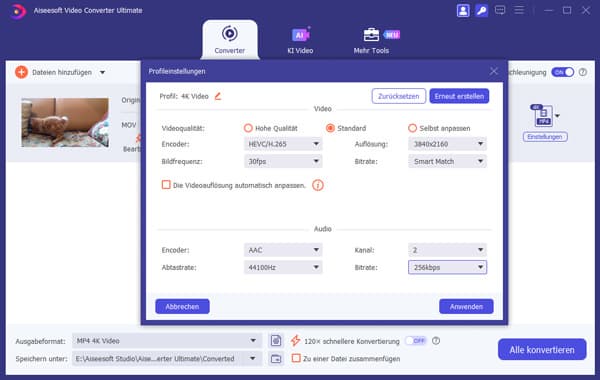Viewport: 600px width, 380px height.
Task: Click info icon beside auto resolution
Action: pyautogui.click(x=318, y=185)
